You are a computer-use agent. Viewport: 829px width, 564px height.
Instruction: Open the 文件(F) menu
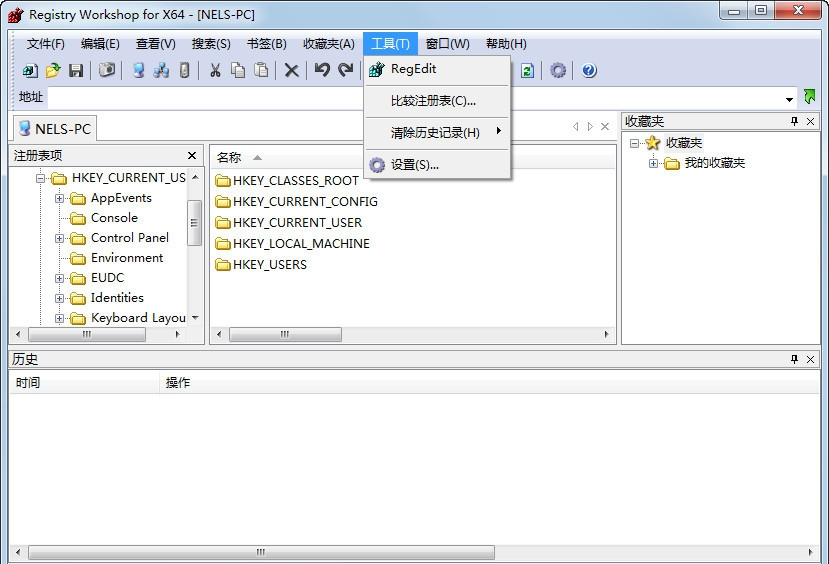[x=45, y=44]
